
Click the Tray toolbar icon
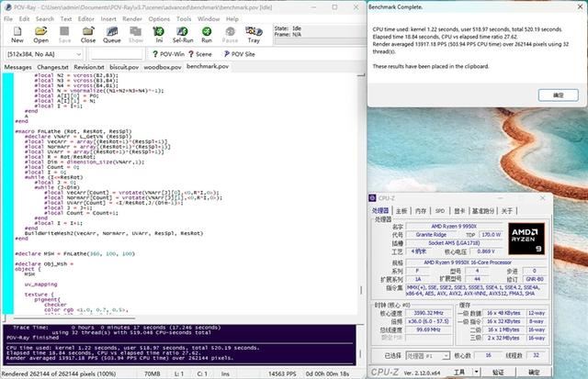[x=254, y=35]
